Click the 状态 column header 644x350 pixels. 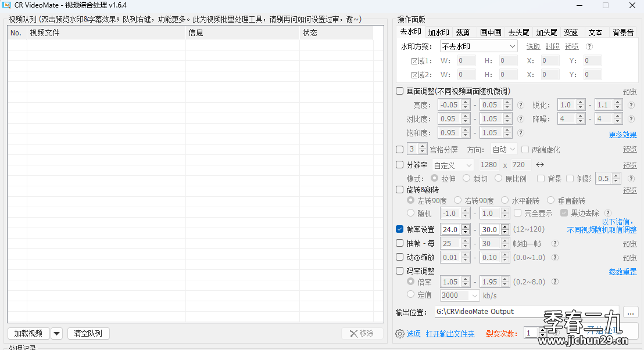[x=337, y=33]
